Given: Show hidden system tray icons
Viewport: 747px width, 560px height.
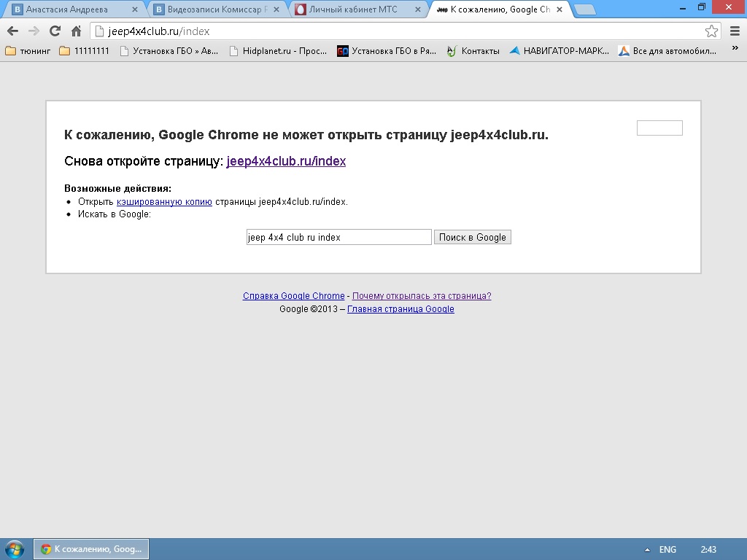Looking at the screenshot, I should (x=646, y=550).
